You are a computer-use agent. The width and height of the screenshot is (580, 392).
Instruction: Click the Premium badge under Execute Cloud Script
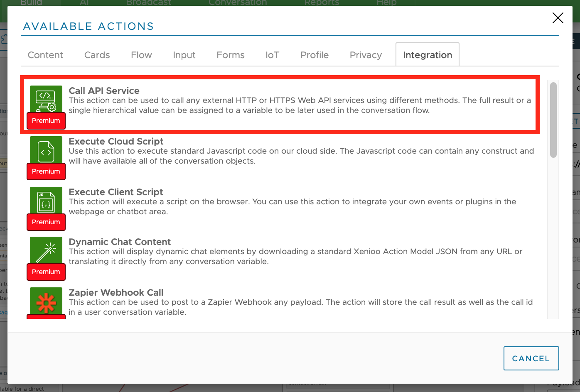click(46, 171)
